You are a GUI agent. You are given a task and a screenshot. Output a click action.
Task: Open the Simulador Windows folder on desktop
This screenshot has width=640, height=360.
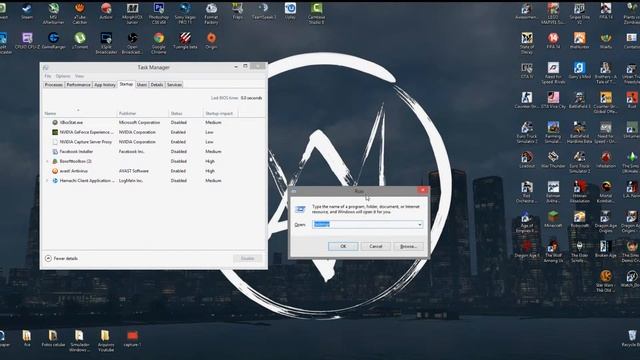pyautogui.click(x=79, y=340)
